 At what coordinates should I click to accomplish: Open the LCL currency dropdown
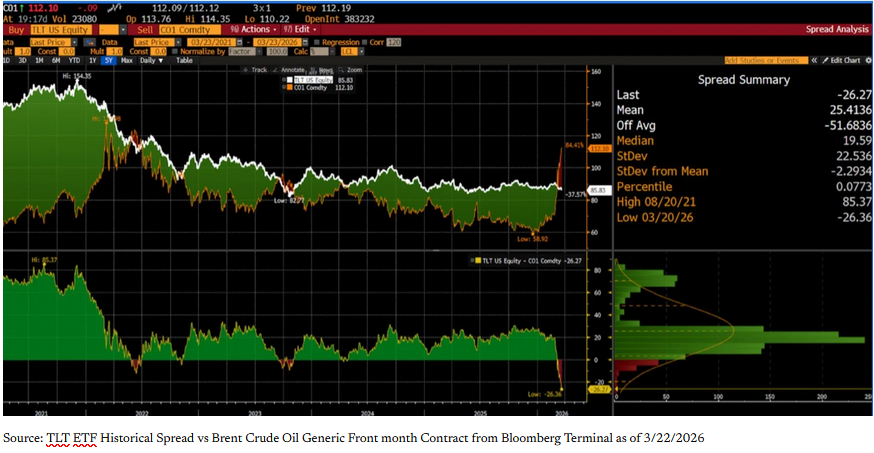point(361,51)
